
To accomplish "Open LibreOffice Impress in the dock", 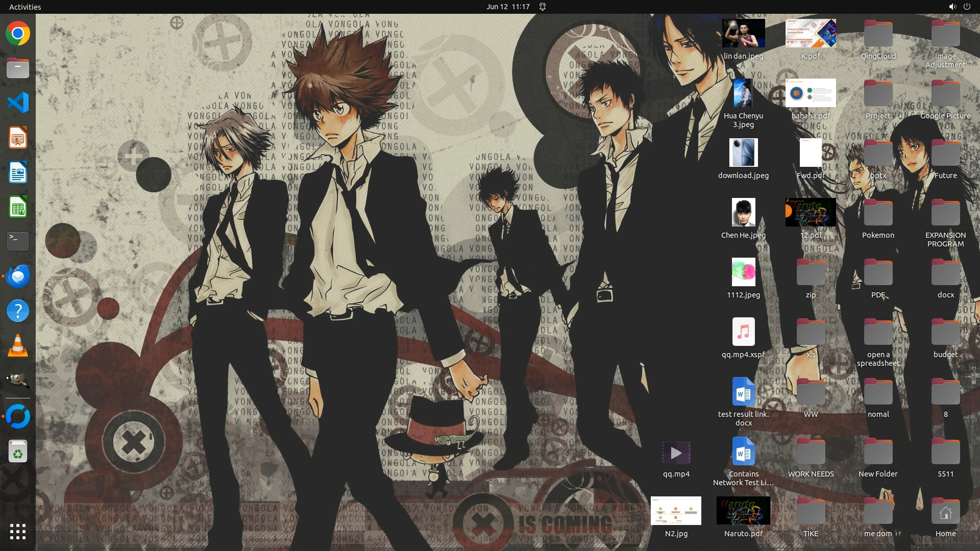I will pos(18,138).
